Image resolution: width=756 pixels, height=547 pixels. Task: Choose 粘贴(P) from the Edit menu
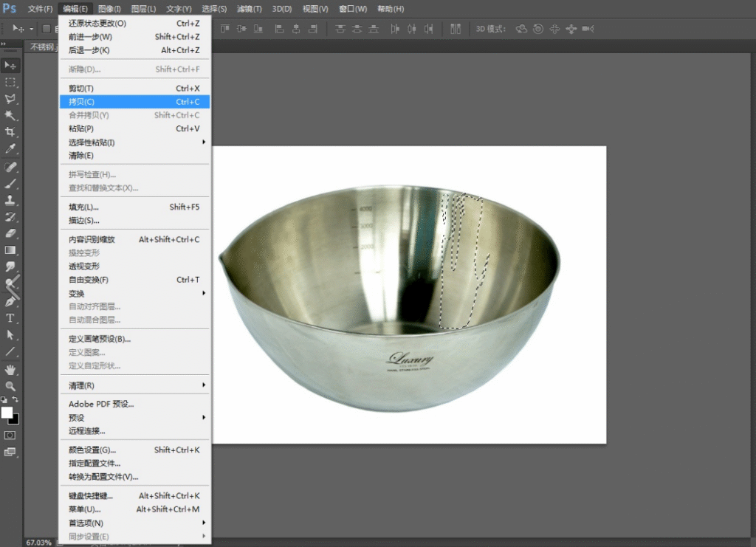(134, 128)
